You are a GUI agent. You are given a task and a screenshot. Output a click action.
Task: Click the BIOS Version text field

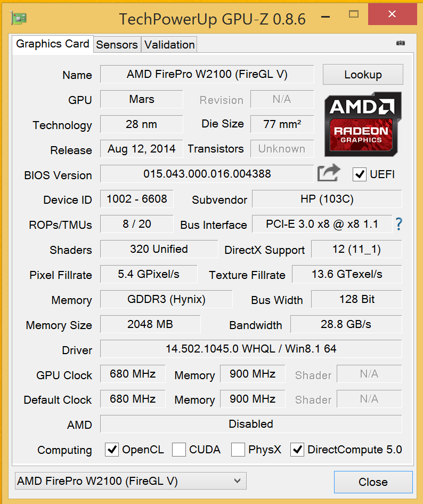pyautogui.click(x=207, y=174)
